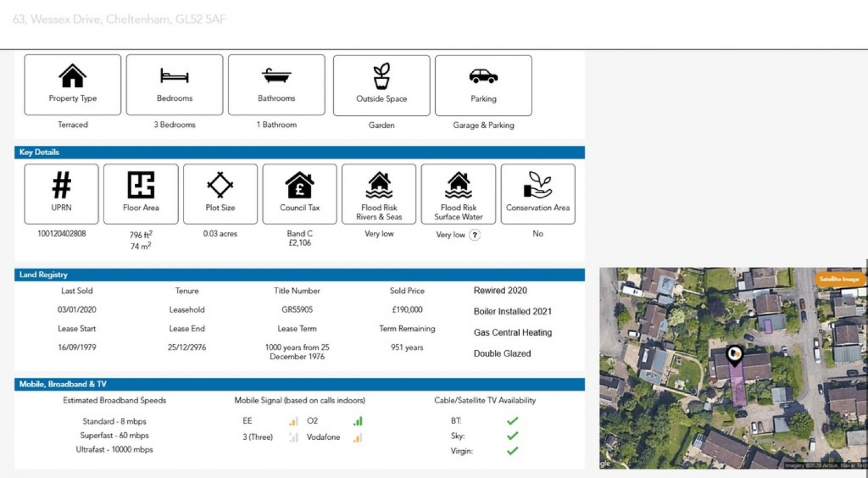Select the Plot Size diamond icon

(x=220, y=185)
